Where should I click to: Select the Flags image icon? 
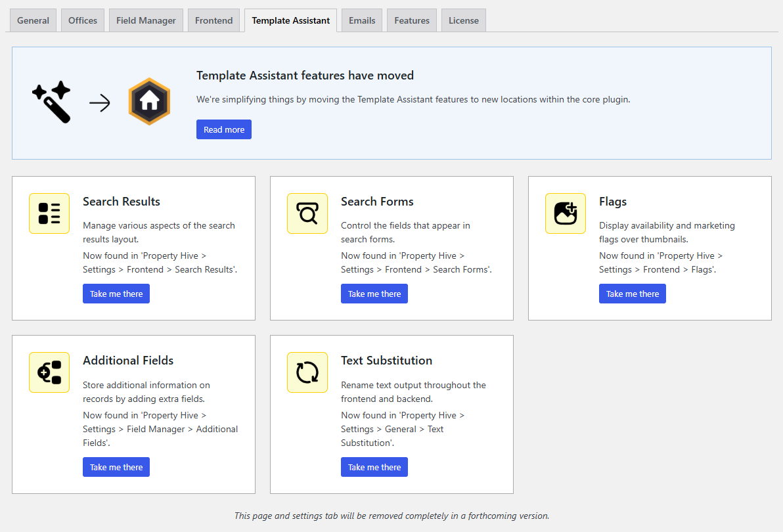566,213
